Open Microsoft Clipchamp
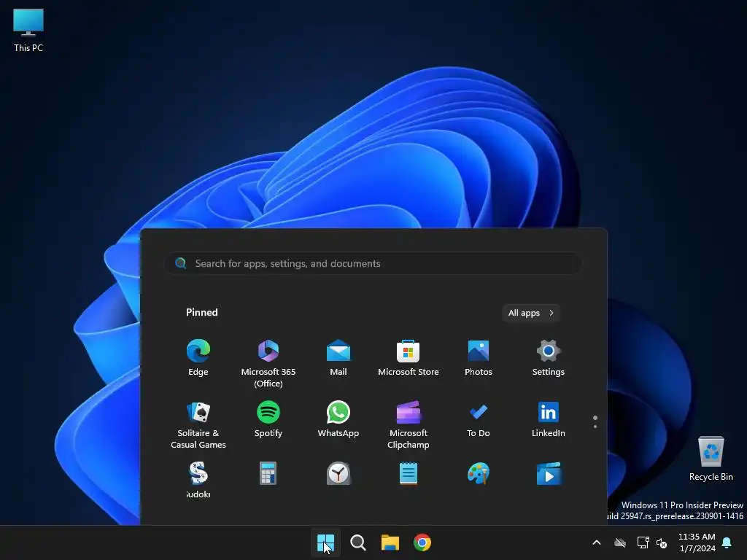747x560 pixels. [x=409, y=425]
